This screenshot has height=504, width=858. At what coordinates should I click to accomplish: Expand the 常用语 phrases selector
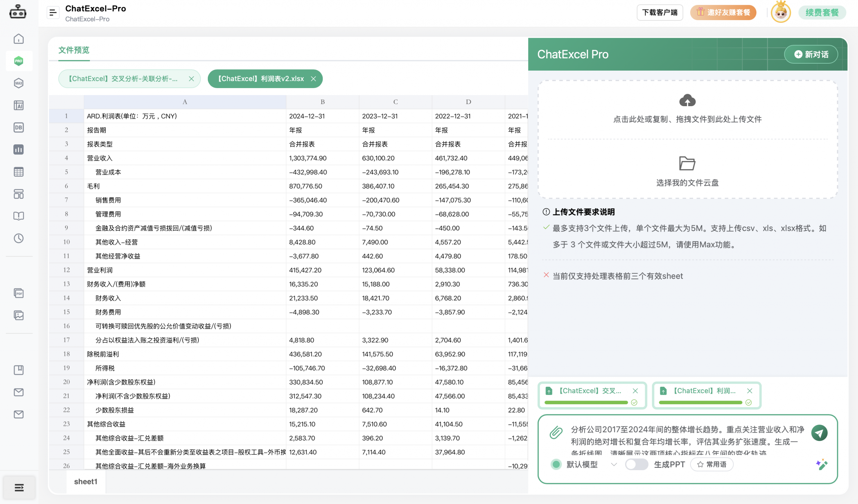712,464
